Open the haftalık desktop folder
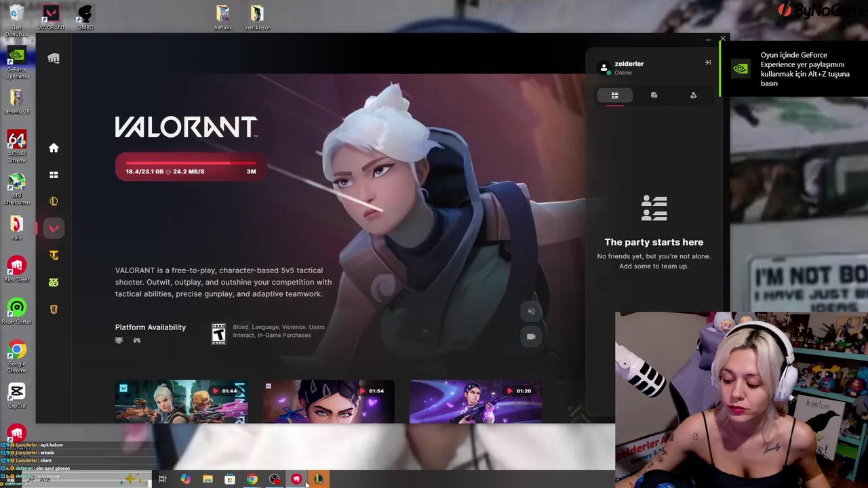Viewport: 868px width, 488px height. pos(222,18)
